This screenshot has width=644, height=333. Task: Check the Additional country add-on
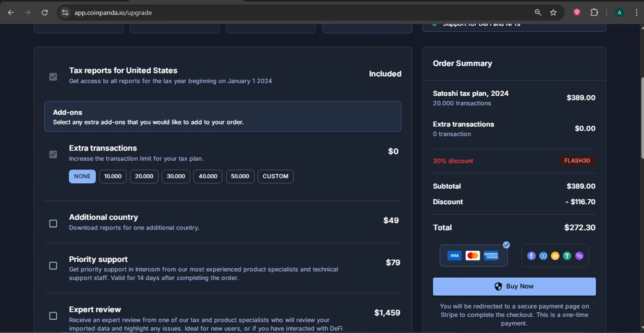click(53, 224)
